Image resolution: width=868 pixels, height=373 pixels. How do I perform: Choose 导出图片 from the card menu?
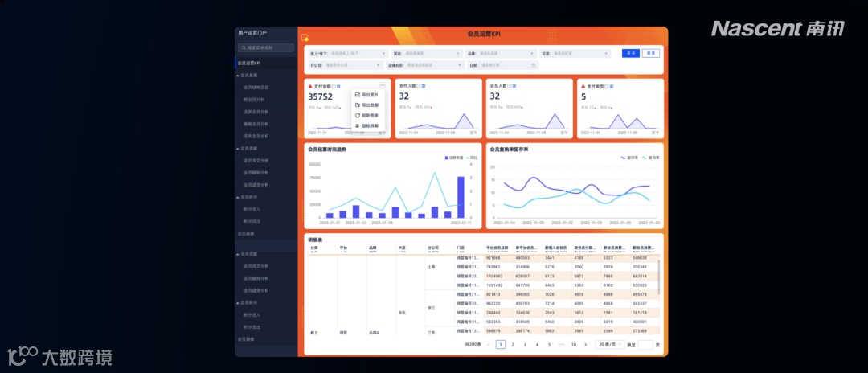(x=367, y=95)
